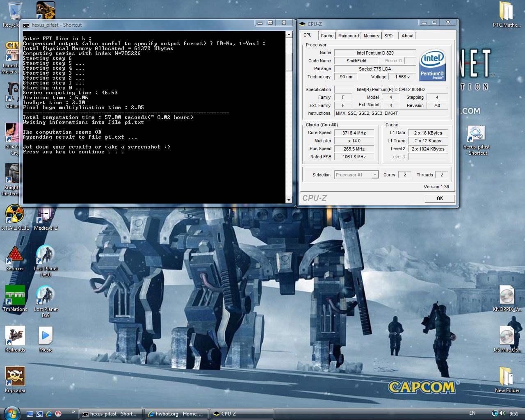Open the New Folder on desktop

click(507, 380)
